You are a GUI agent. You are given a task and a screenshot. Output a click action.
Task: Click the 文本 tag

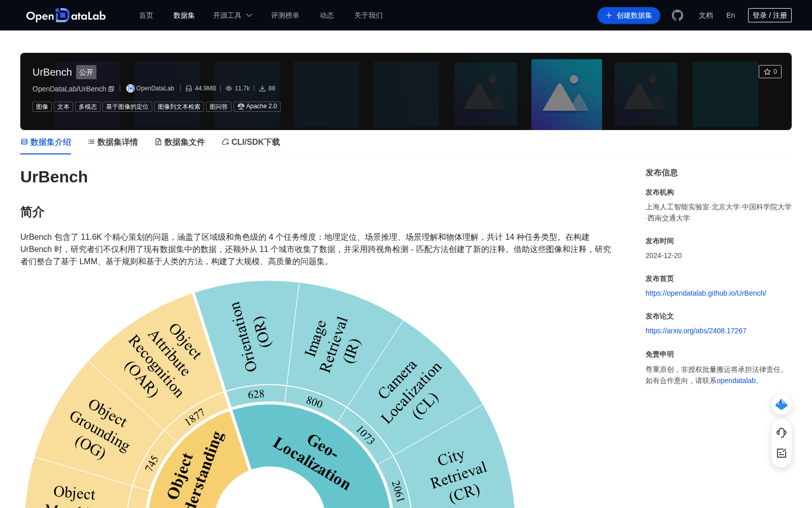point(63,107)
